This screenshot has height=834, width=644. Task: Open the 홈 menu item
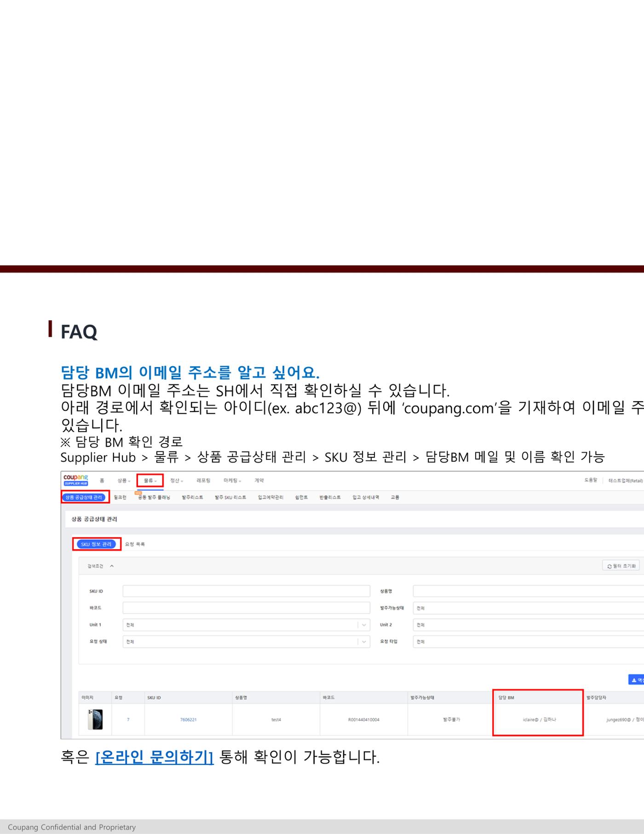point(102,480)
